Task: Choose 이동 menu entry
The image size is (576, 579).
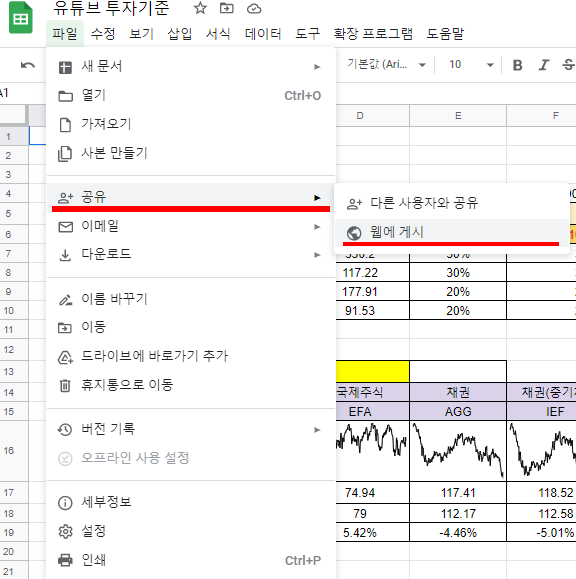Action: click(x=191, y=327)
